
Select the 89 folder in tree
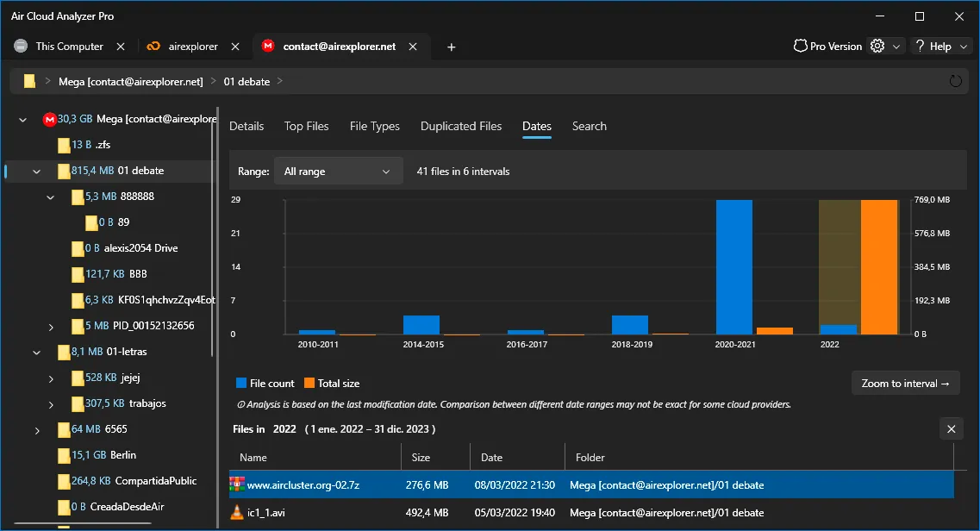[124, 222]
